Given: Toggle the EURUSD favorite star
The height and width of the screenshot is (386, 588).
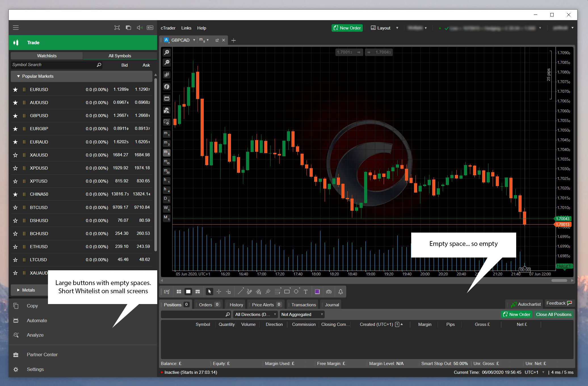Looking at the screenshot, I should pyautogui.click(x=15, y=90).
